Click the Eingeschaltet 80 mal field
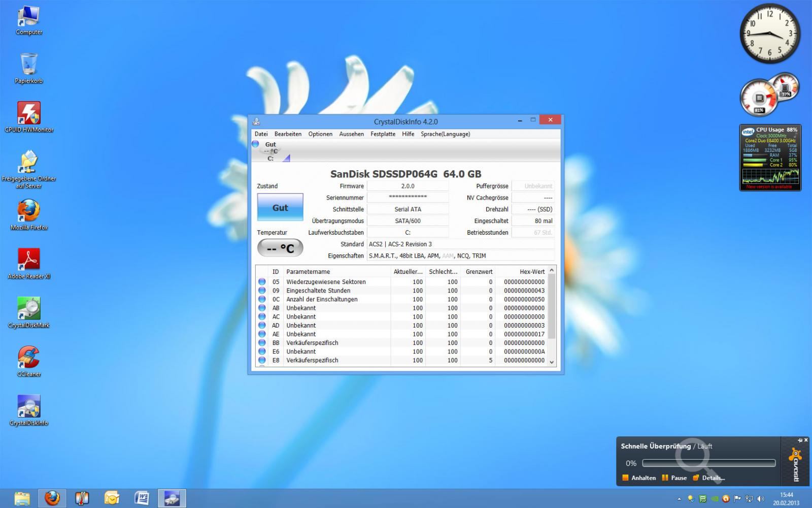 [533, 221]
